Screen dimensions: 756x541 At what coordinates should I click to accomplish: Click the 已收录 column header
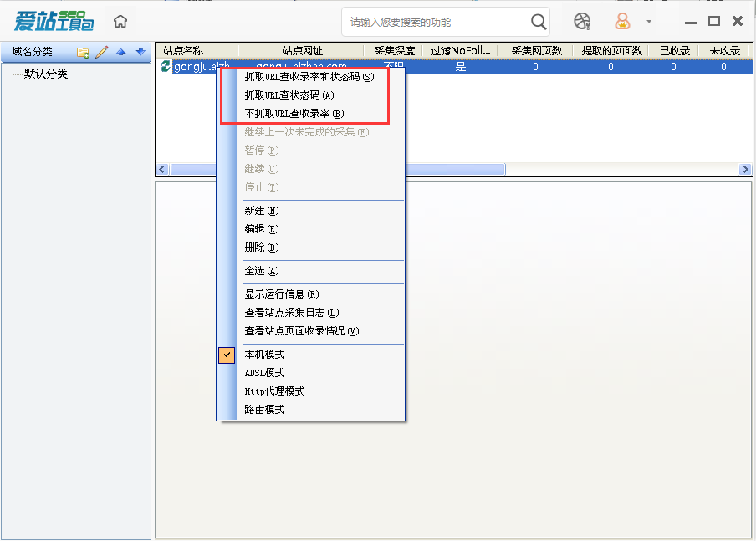click(x=673, y=51)
